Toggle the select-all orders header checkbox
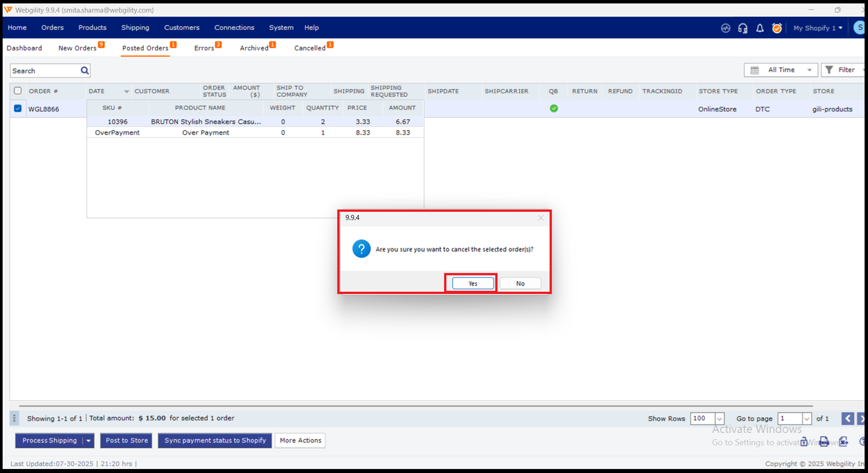The image size is (868, 473). point(18,91)
